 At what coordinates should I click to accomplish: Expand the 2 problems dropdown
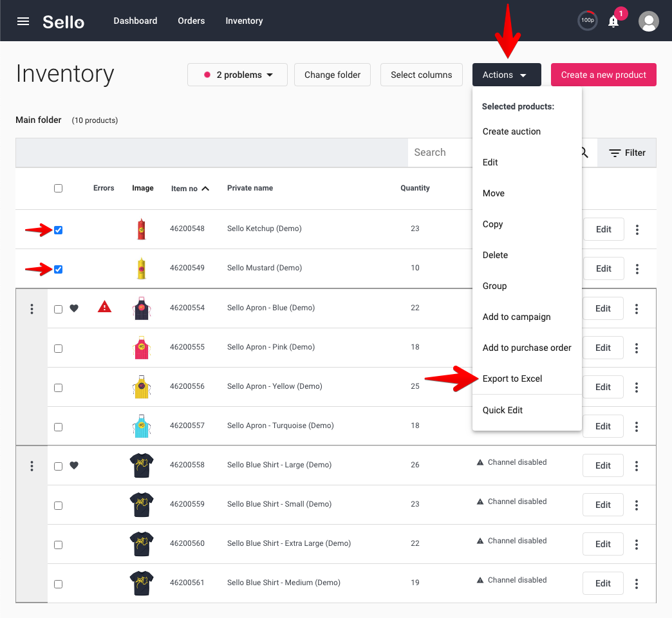click(x=238, y=75)
